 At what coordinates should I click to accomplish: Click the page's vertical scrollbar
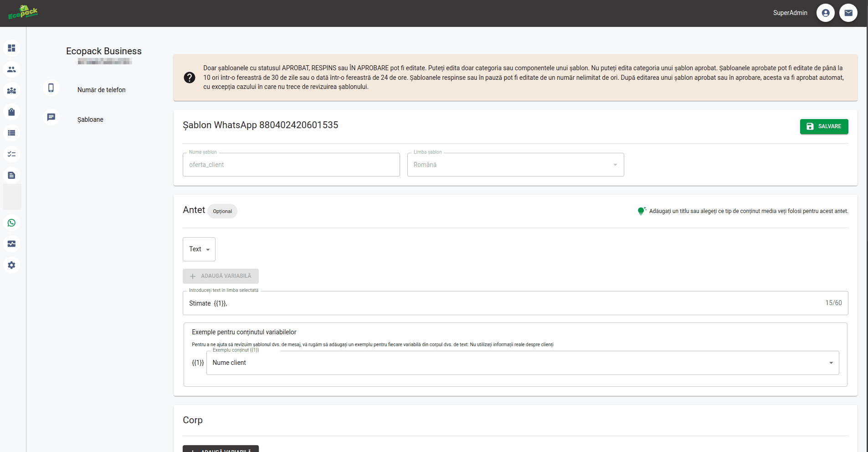(867, 239)
